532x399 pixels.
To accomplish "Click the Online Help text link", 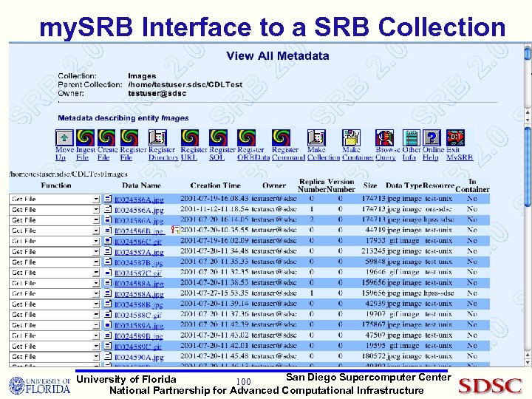I will (x=433, y=154).
